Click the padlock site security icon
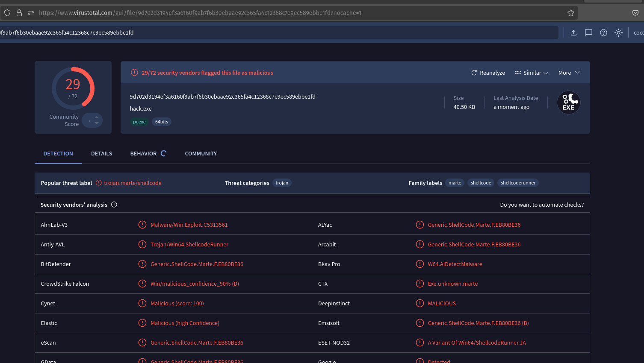The height and width of the screenshot is (363, 644). pos(19,13)
